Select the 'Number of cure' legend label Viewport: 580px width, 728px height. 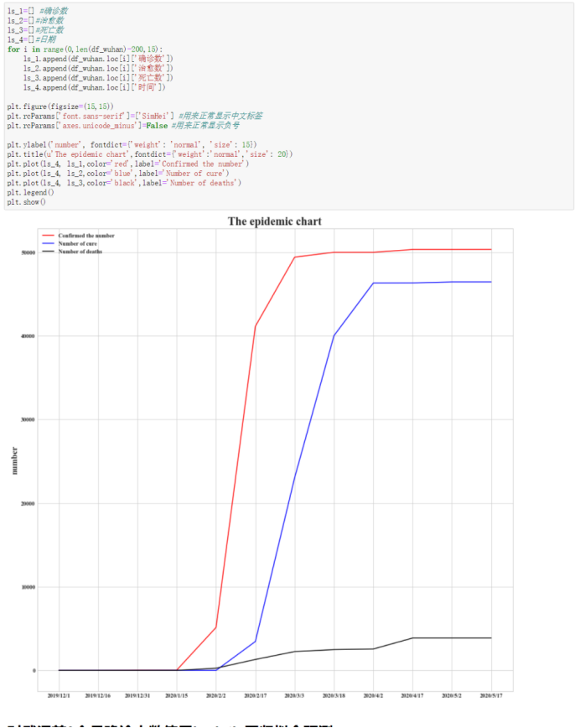pyautogui.click(x=77, y=244)
